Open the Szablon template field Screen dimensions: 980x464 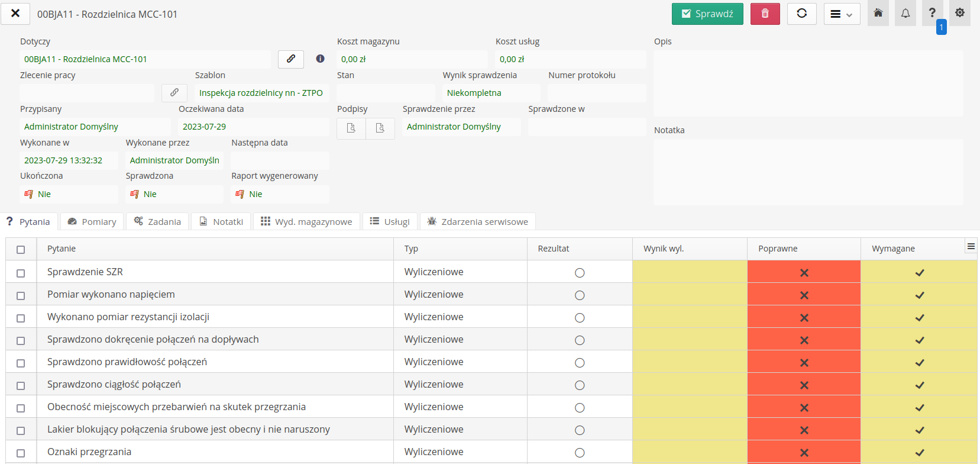261,93
